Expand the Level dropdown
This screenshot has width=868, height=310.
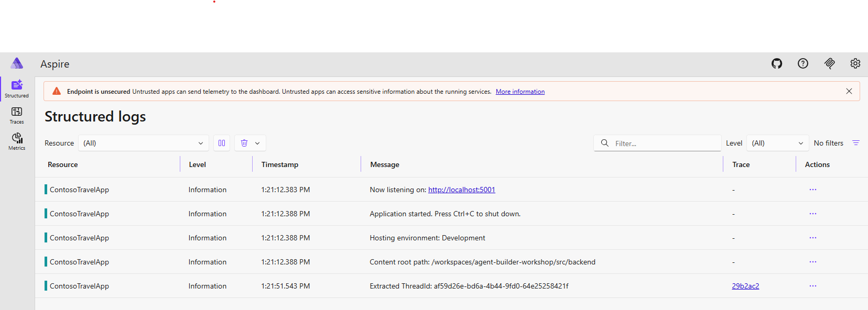pyautogui.click(x=777, y=143)
